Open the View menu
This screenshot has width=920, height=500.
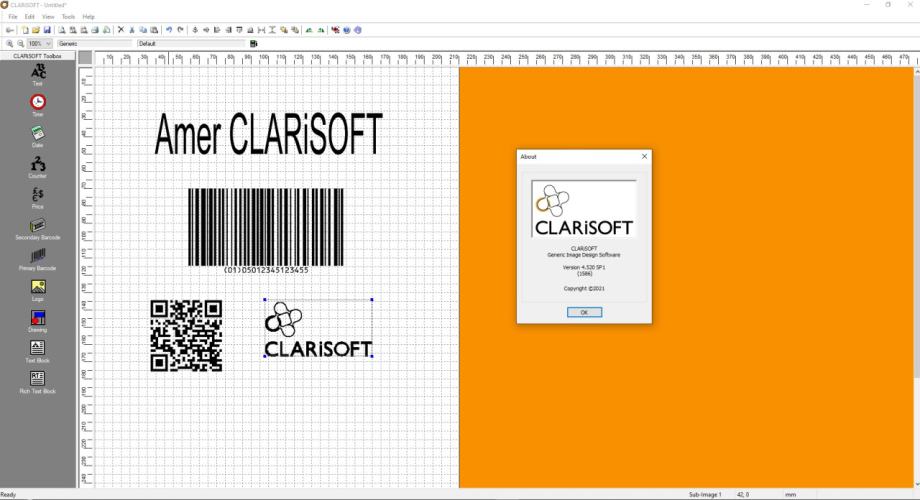48,17
